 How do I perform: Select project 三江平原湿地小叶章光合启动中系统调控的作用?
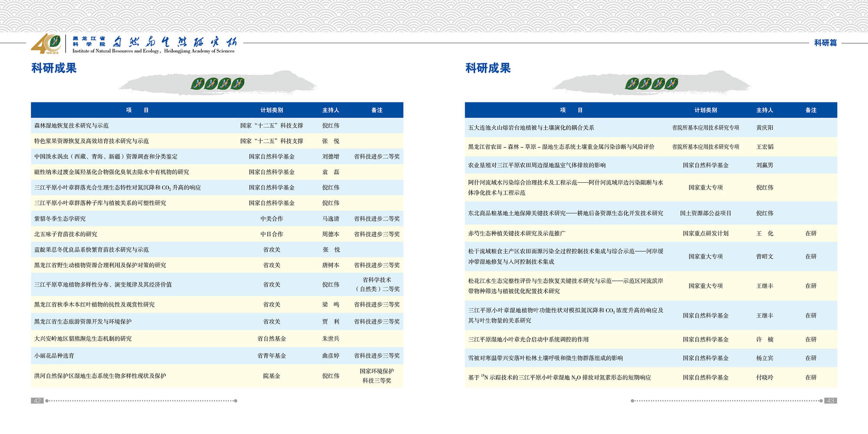[x=528, y=339]
